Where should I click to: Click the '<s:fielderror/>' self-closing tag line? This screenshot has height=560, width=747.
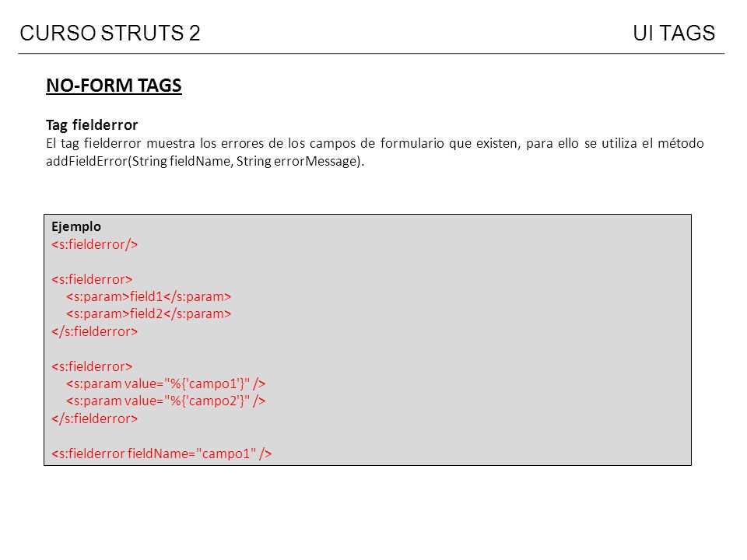94,244
